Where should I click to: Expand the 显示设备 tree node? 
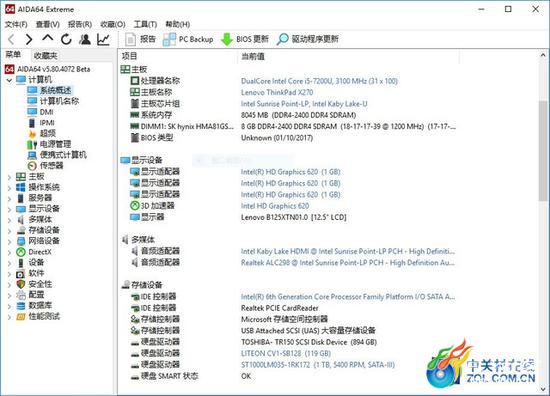[9, 210]
